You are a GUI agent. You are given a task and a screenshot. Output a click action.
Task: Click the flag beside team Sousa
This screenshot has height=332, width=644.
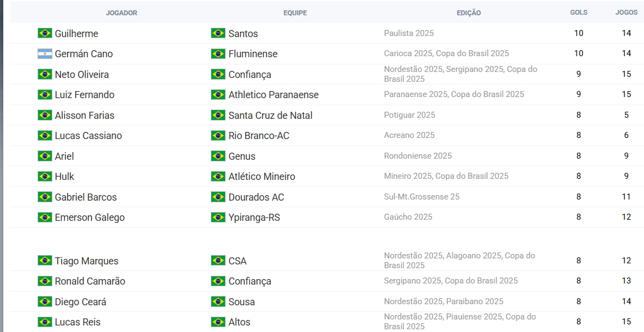point(218,301)
